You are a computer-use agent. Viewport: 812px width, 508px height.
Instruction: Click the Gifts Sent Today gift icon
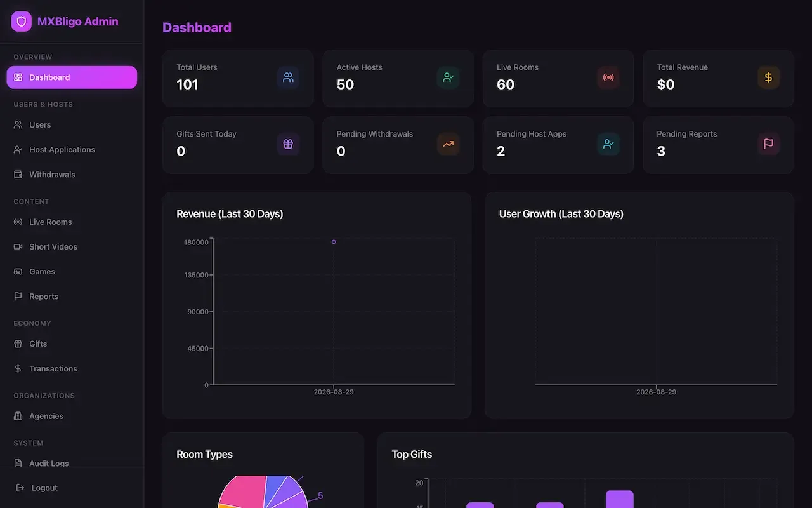[288, 144]
